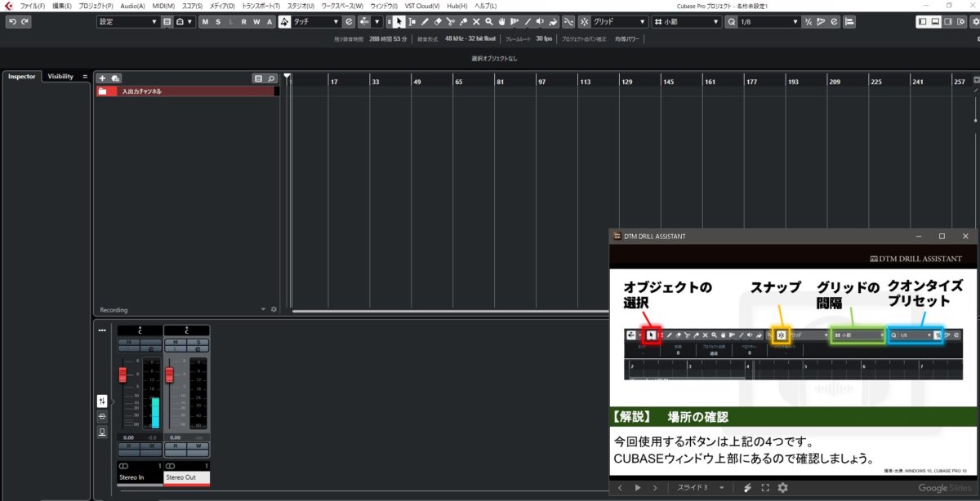Select the Draw pencil tool
980x501 pixels.
coord(425,22)
